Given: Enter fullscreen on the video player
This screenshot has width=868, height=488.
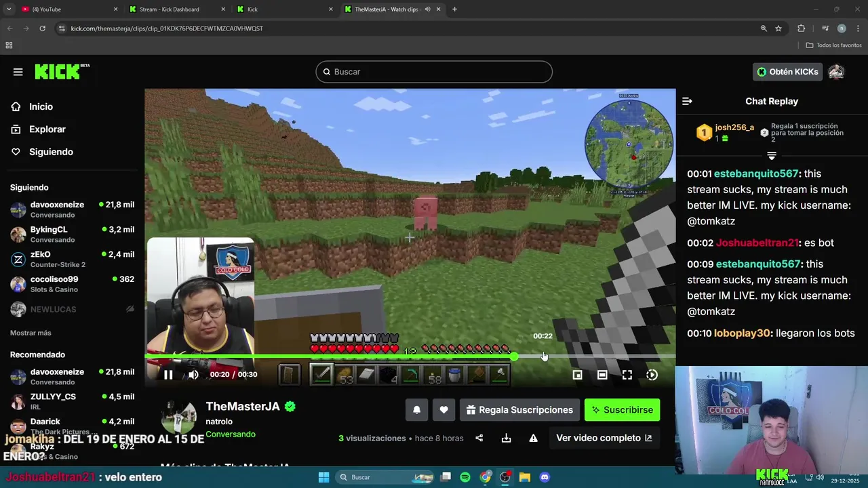Looking at the screenshot, I should tap(627, 374).
